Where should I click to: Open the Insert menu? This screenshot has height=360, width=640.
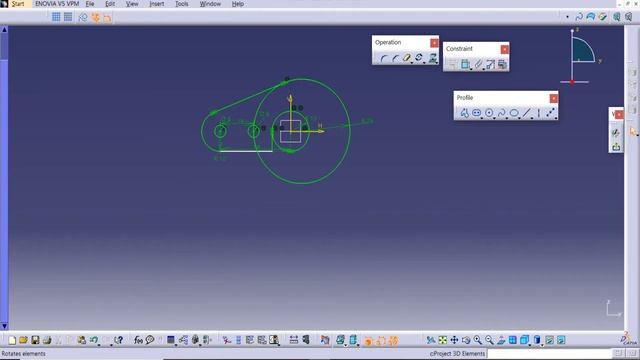pyautogui.click(x=157, y=4)
